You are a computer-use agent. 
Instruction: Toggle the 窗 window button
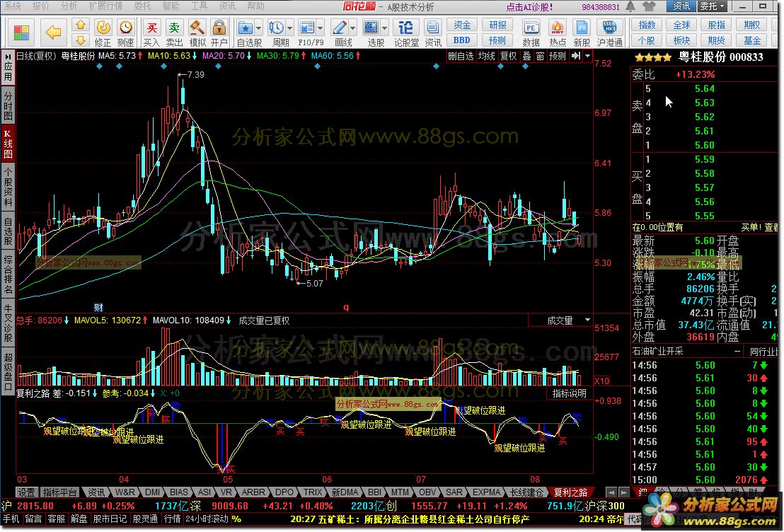click(540, 56)
